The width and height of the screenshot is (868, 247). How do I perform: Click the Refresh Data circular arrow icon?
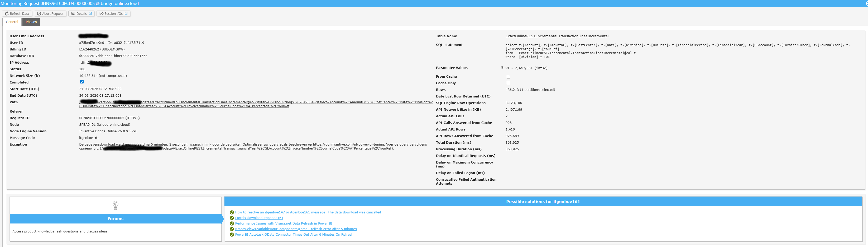pos(7,14)
